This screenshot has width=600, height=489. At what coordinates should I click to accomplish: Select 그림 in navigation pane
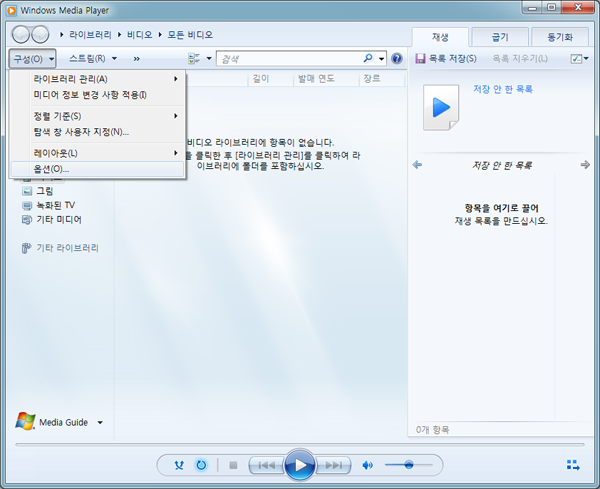click(x=38, y=191)
